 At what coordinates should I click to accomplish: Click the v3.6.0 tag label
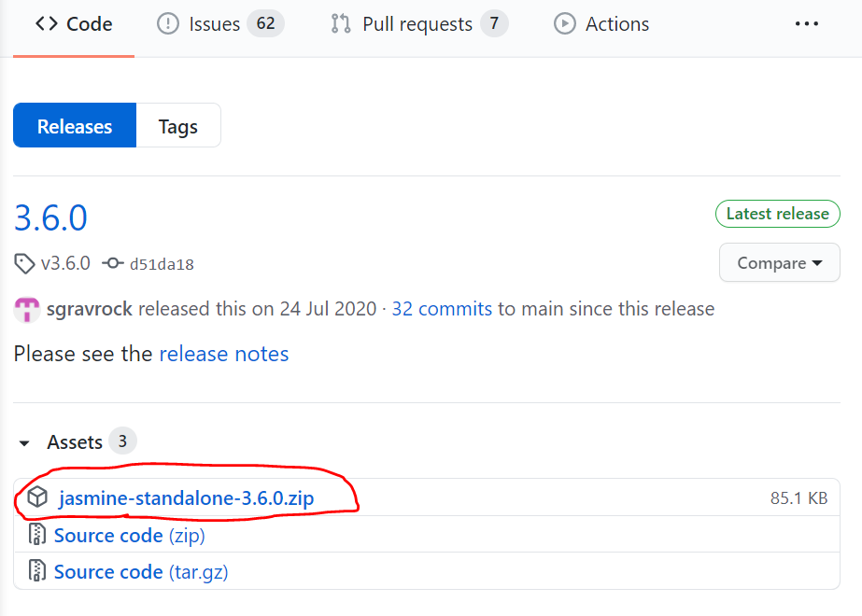(65, 264)
